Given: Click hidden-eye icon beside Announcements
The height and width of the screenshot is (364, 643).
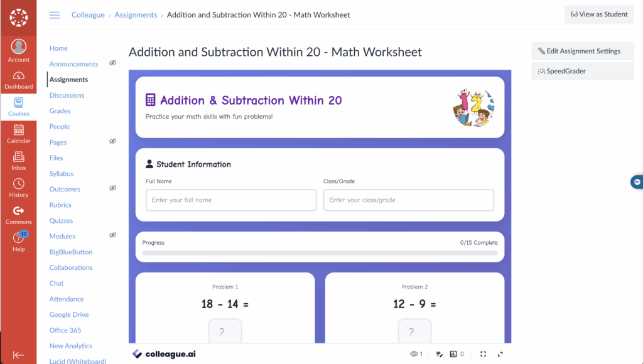Looking at the screenshot, I should pyautogui.click(x=112, y=63).
